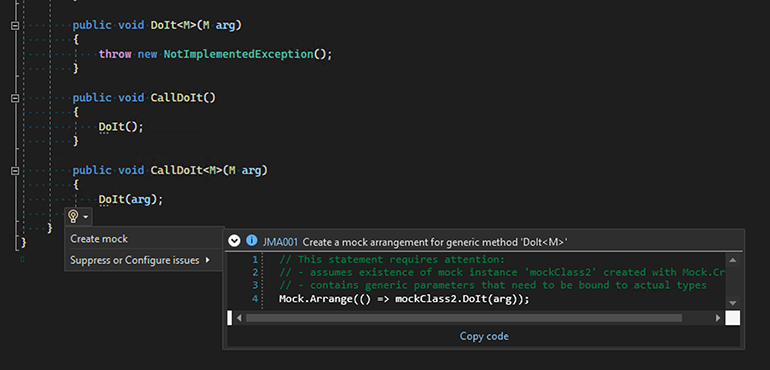Click the lightbulb quick actions icon
The height and width of the screenshot is (370, 770).
pyautogui.click(x=73, y=216)
